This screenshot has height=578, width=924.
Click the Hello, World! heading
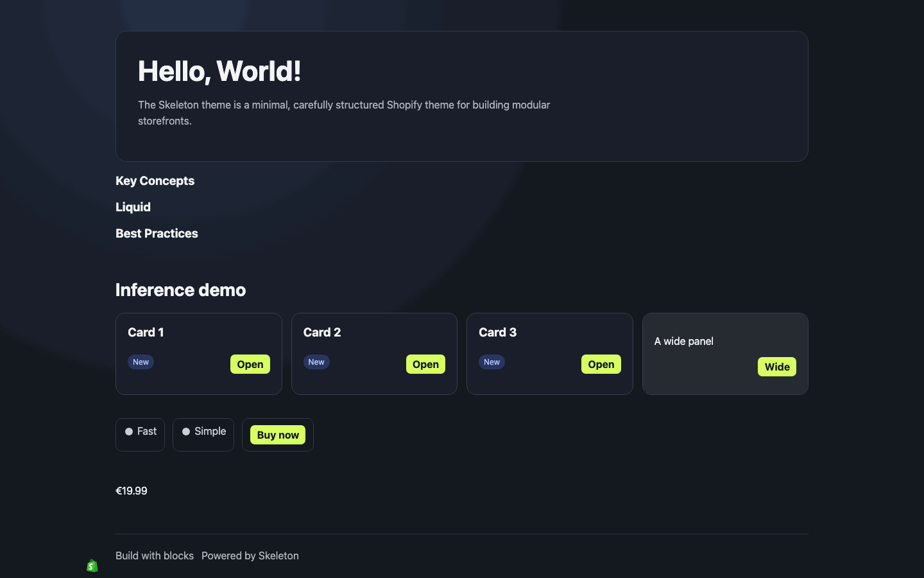click(x=219, y=71)
